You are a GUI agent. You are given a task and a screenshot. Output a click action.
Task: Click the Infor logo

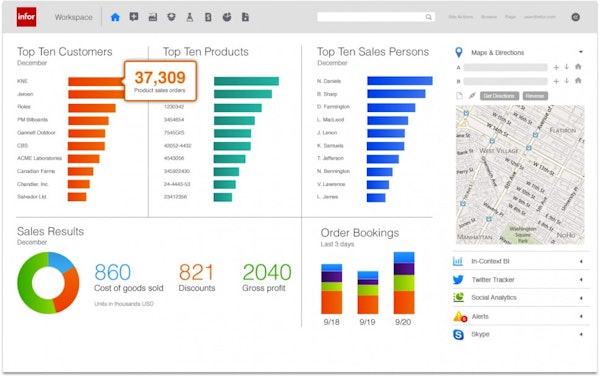26,17
